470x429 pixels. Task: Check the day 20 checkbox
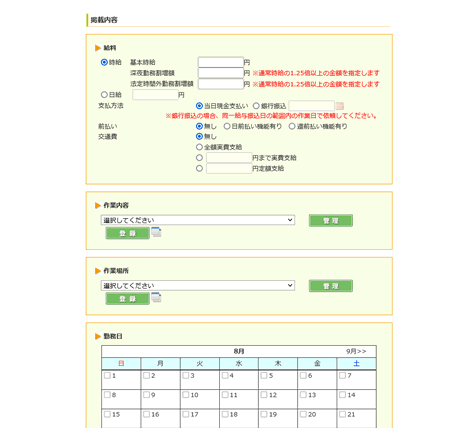pos(303,414)
